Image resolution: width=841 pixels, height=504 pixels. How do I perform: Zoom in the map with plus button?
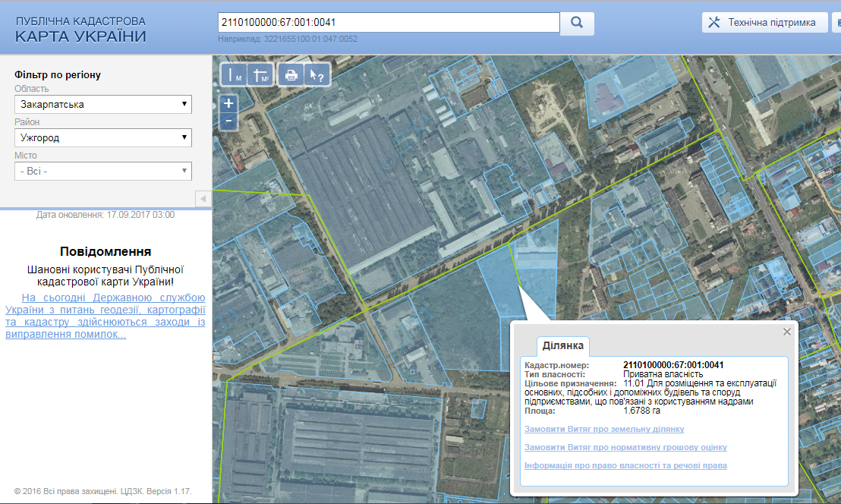pyautogui.click(x=228, y=103)
